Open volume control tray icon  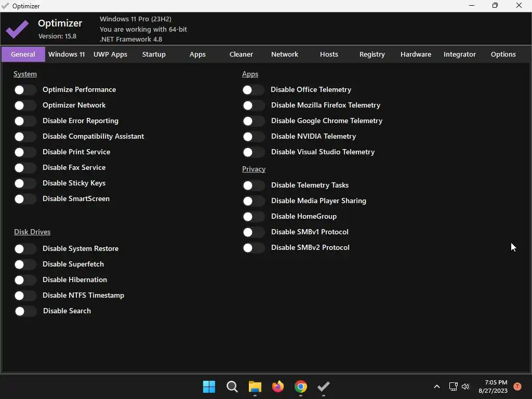[x=465, y=387]
